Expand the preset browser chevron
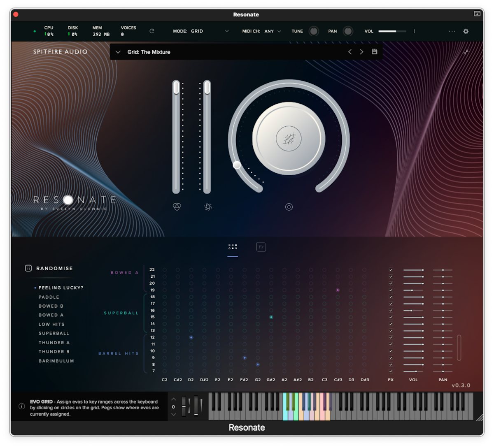Image resolution: width=494 pixels, height=448 pixels. [118, 52]
